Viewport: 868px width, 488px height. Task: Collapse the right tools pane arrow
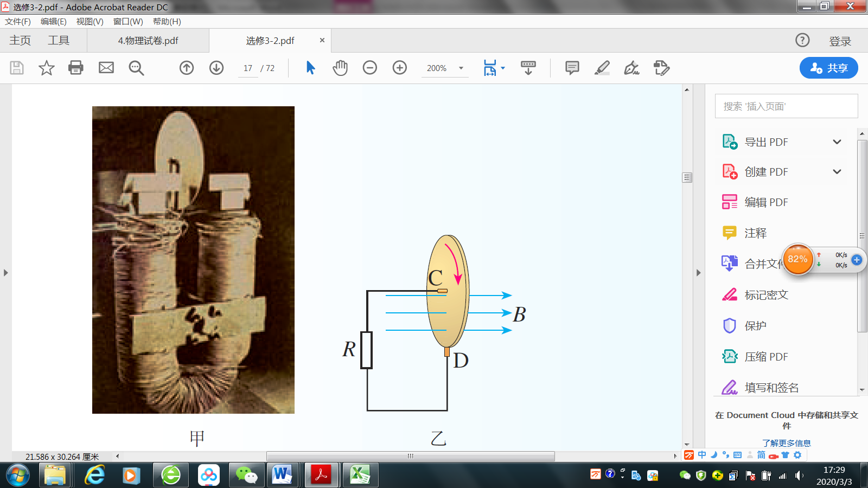[x=699, y=273]
